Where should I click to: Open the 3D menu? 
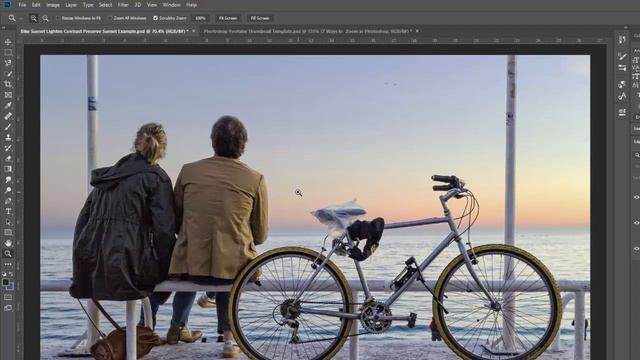[138, 5]
